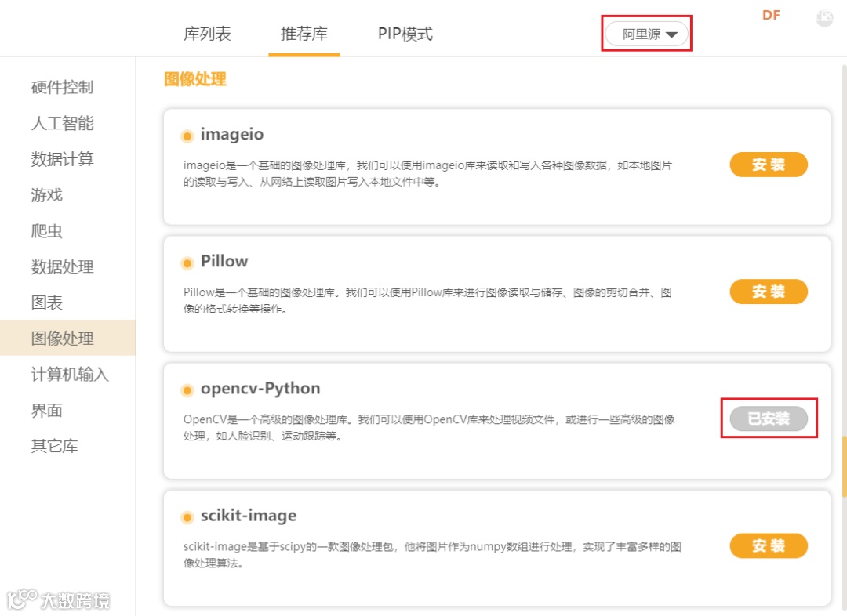Select the 推荐库 tab
The height and width of the screenshot is (616, 847).
(304, 34)
